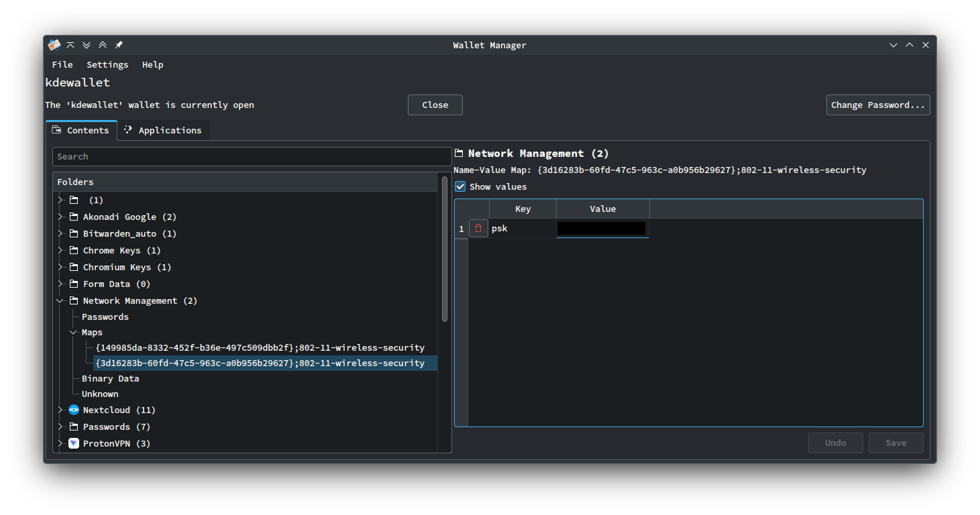980x515 pixels.
Task: Click the shade window icon in title bar
Action: tap(70, 45)
